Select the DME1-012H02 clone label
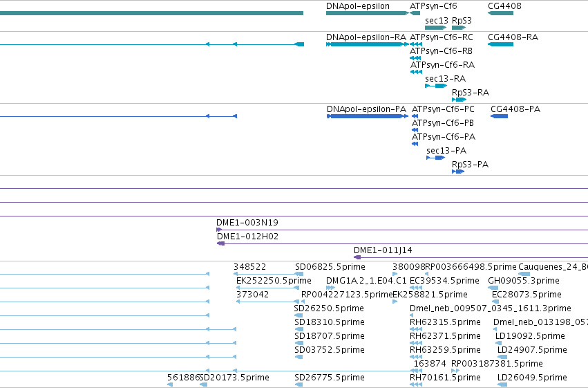The width and height of the screenshot is (588, 388). (x=247, y=237)
